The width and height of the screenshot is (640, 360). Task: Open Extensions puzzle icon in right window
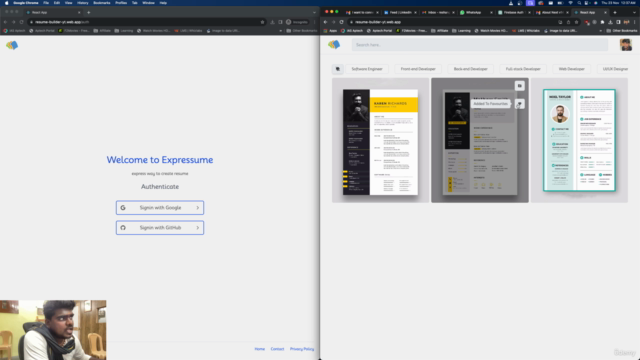602,22
